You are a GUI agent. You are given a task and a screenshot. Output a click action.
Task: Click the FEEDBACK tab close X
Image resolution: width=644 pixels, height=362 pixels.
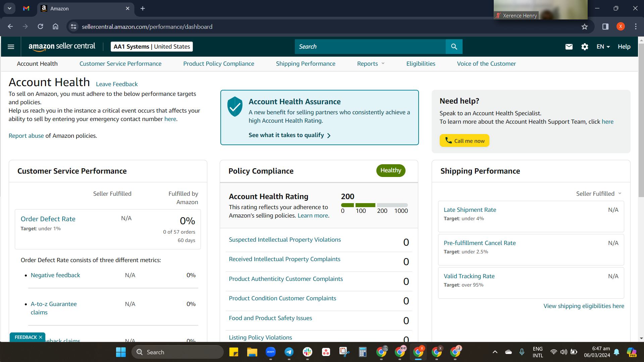click(x=41, y=337)
